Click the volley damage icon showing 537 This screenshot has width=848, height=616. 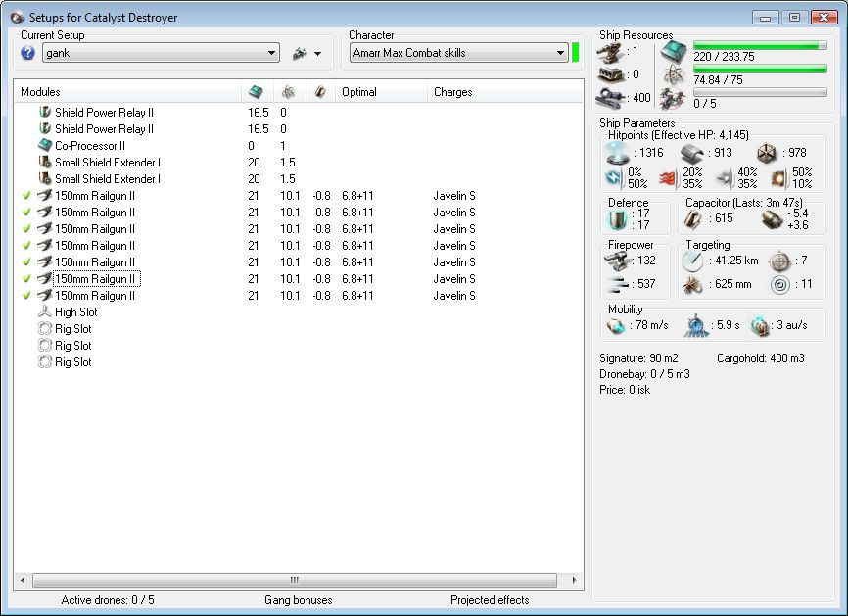618,284
